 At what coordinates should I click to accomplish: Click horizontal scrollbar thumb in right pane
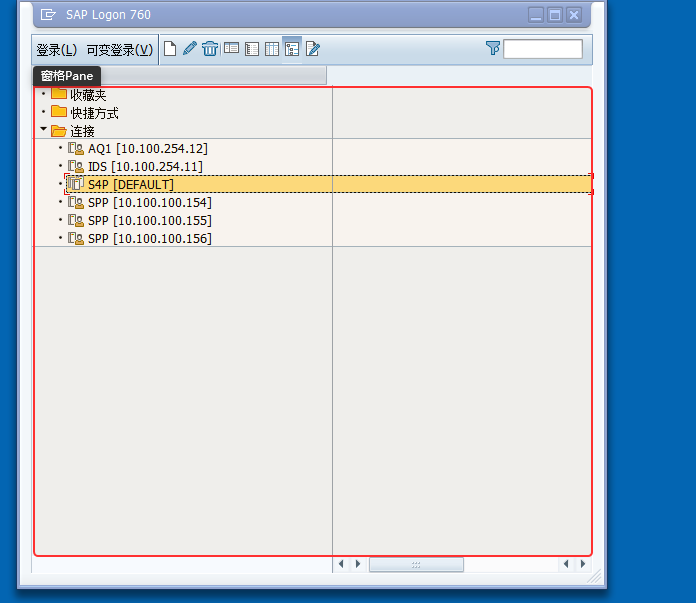(416, 564)
